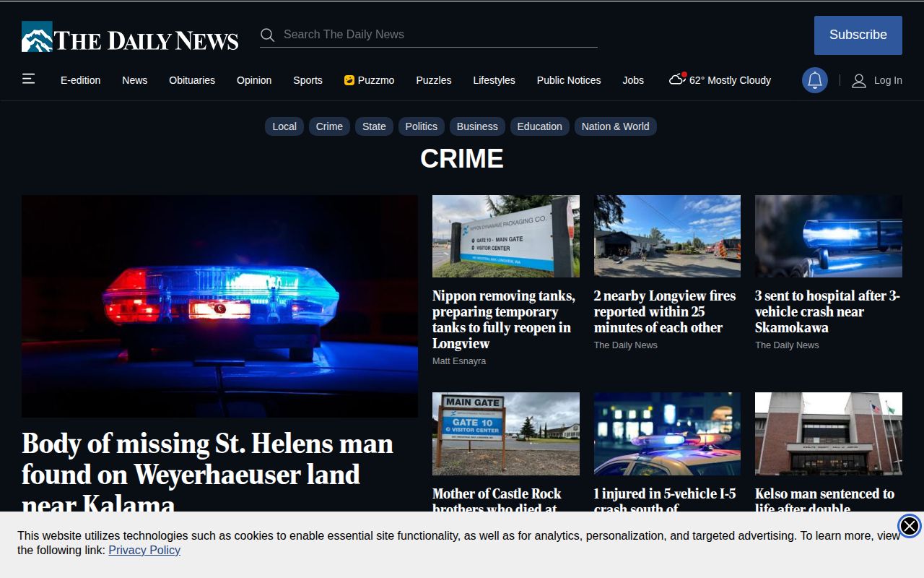Close the cookie notice banner
The height and width of the screenshot is (578, 924).
coord(910,526)
